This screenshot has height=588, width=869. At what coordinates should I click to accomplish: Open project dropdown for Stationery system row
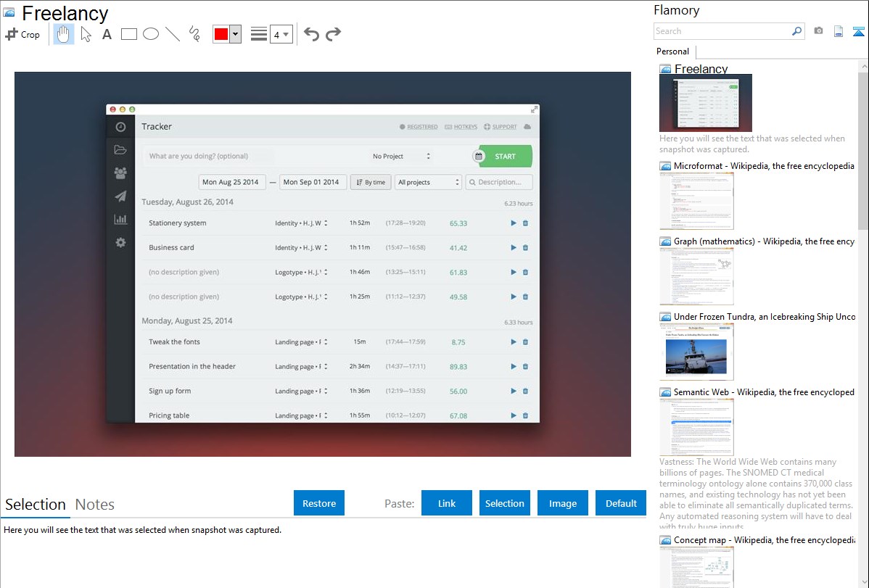click(x=302, y=223)
